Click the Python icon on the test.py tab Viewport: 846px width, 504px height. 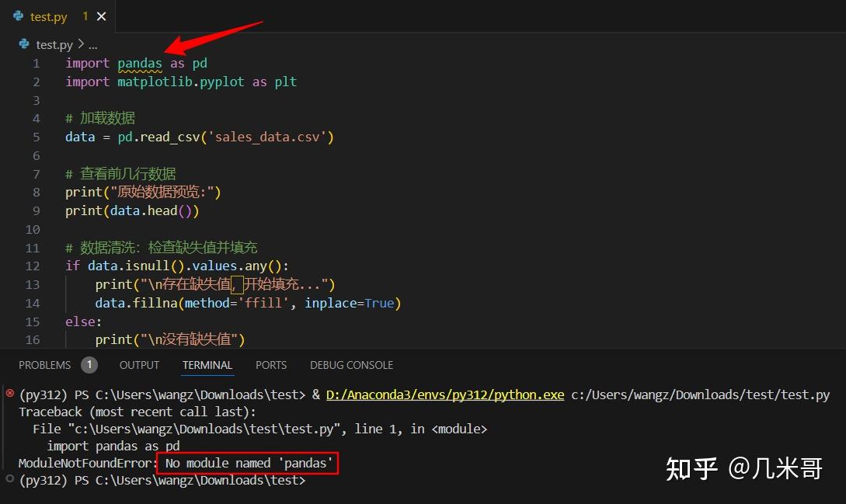coord(18,16)
